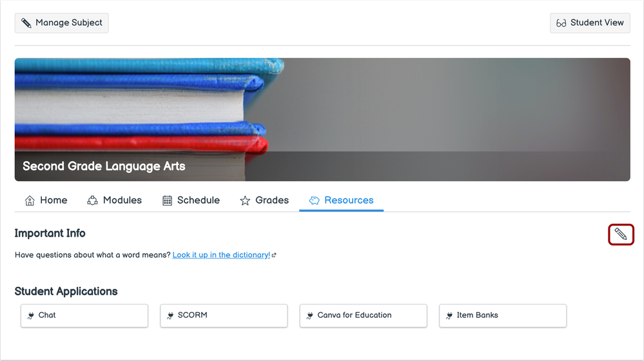Click the pencil icon in Manage Subject
This screenshot has height=361, width=644.
tap(26, 23)
